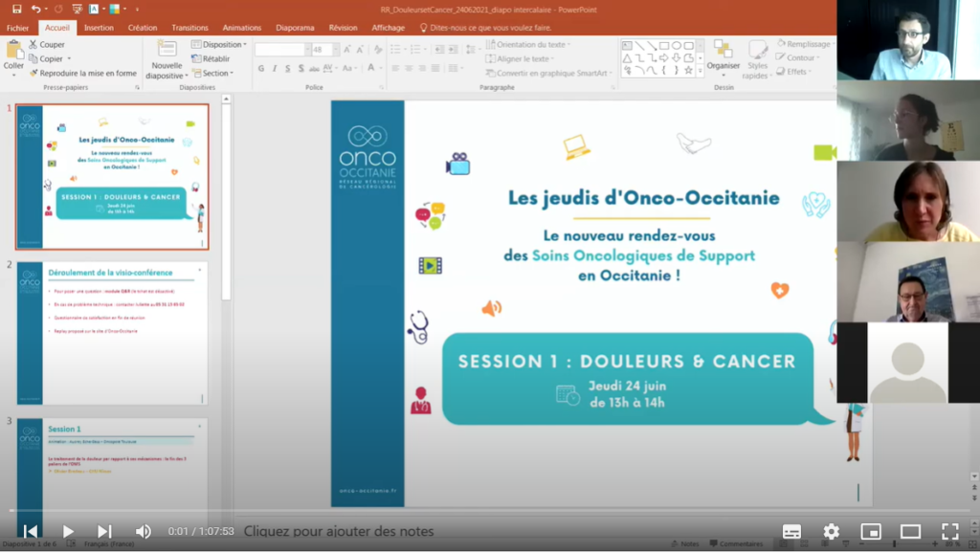The image size is (980, 553).
Task: Click the Undo arrow icon
Action: pos(36,9)
